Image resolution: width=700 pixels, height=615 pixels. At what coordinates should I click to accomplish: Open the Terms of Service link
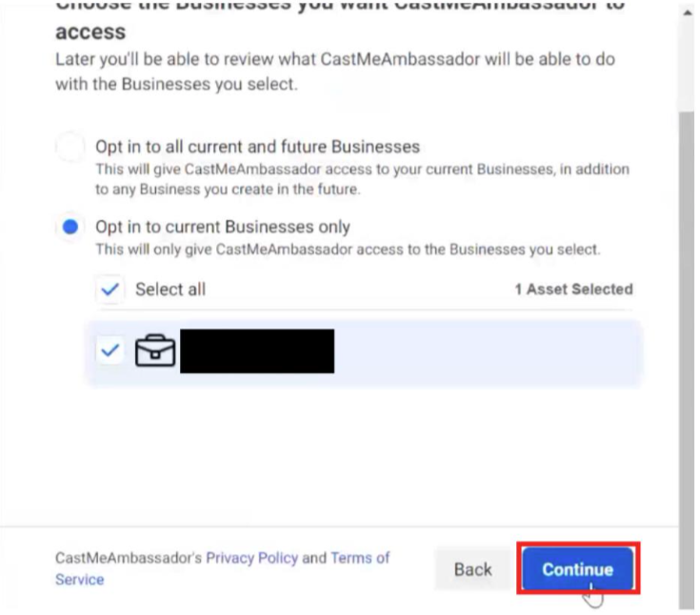point(360,559)
